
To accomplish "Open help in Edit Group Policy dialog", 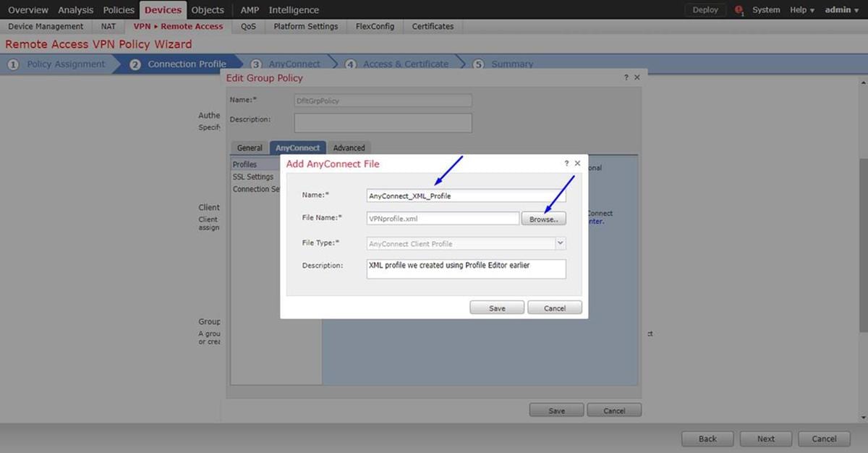I will pyautogui.click(x=626, y=77).
